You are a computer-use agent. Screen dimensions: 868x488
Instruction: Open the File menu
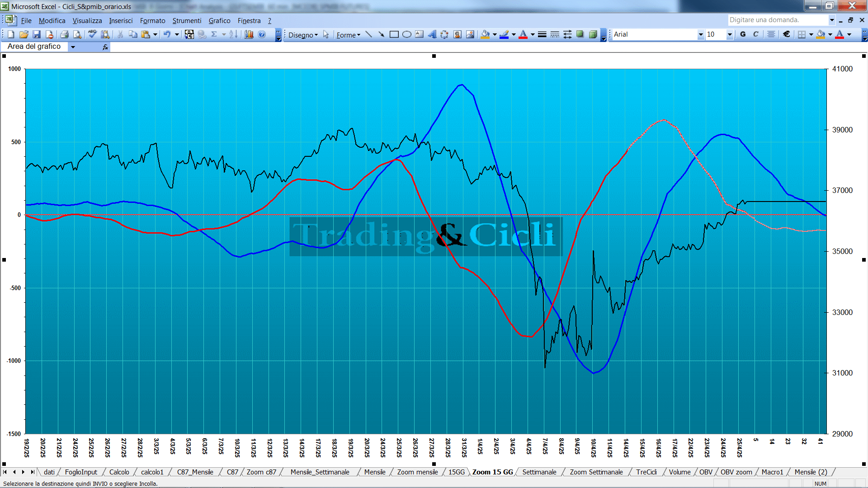pos(26,21)
